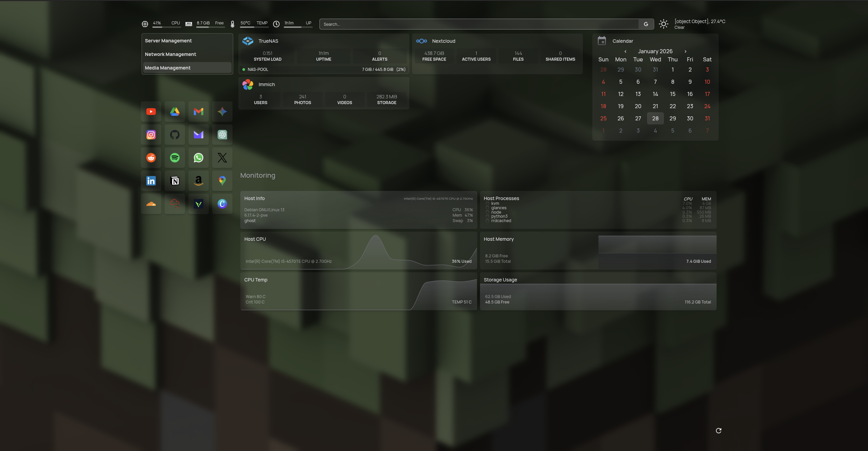Open the Gmail bookmark icon
Screen dimensions: 868x451
pos(199,112)
